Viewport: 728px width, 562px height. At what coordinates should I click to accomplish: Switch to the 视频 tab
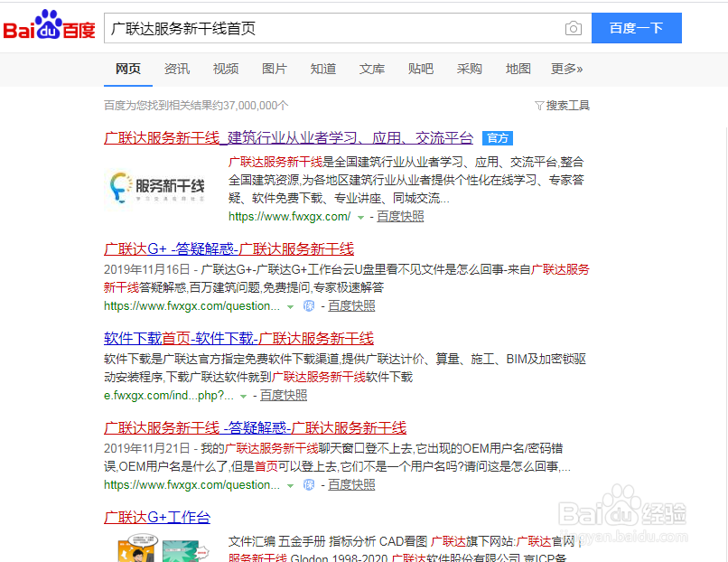point(226,69)
